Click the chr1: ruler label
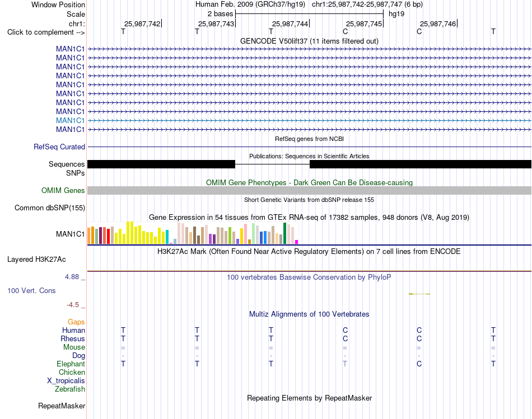The image size is (532, 419). (77, 23)
